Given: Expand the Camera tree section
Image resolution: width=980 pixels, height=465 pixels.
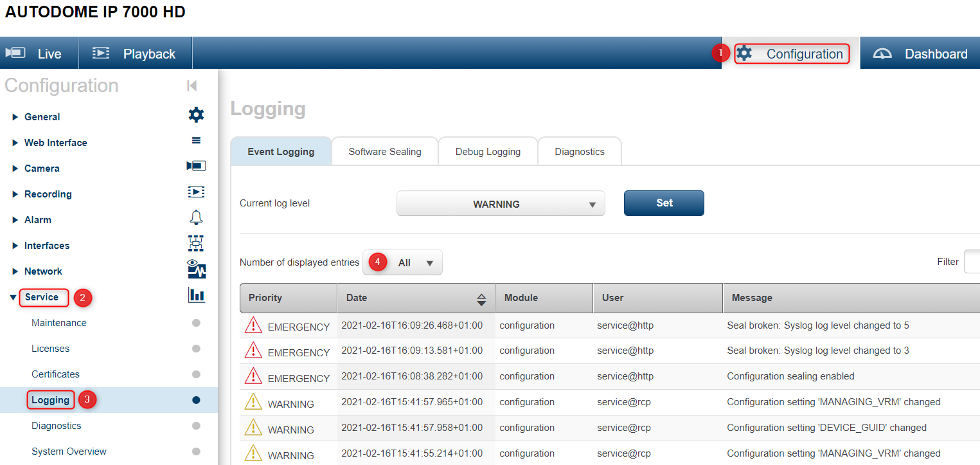Looking at the screenshot, I should coord(15,169).
